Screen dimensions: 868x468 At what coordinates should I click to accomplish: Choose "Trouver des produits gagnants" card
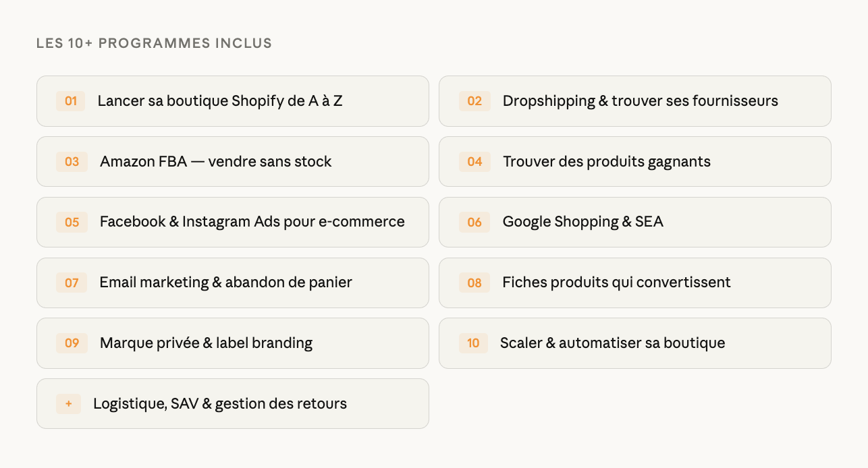[606, 162]
